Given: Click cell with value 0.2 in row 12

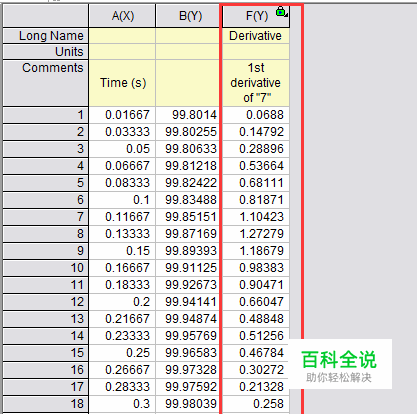Looking at the screenshot, I should (x=122, y=302).
